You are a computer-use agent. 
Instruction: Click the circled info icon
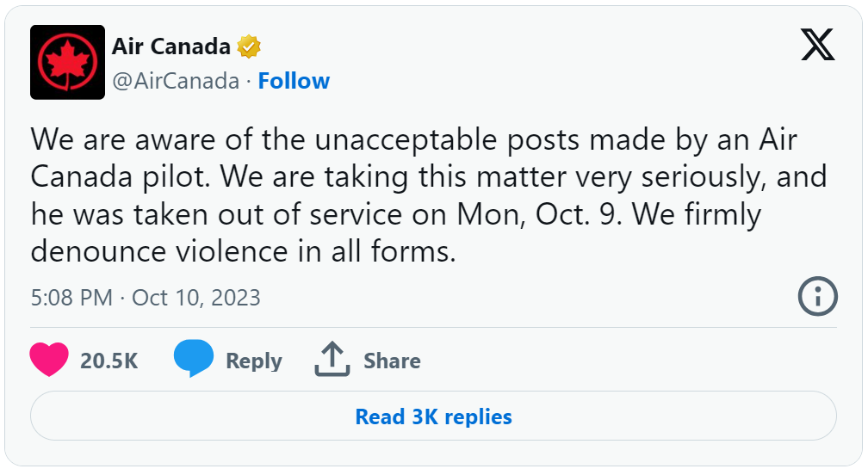(818, 296)
